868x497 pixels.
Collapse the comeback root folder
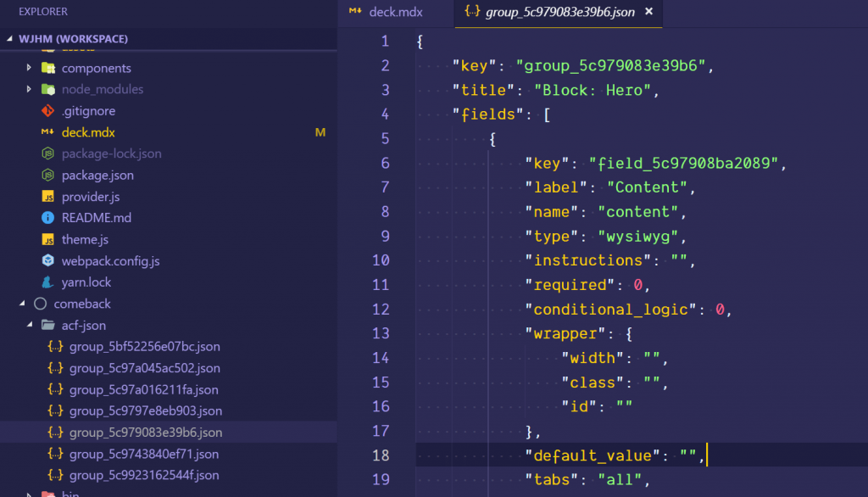22,304
